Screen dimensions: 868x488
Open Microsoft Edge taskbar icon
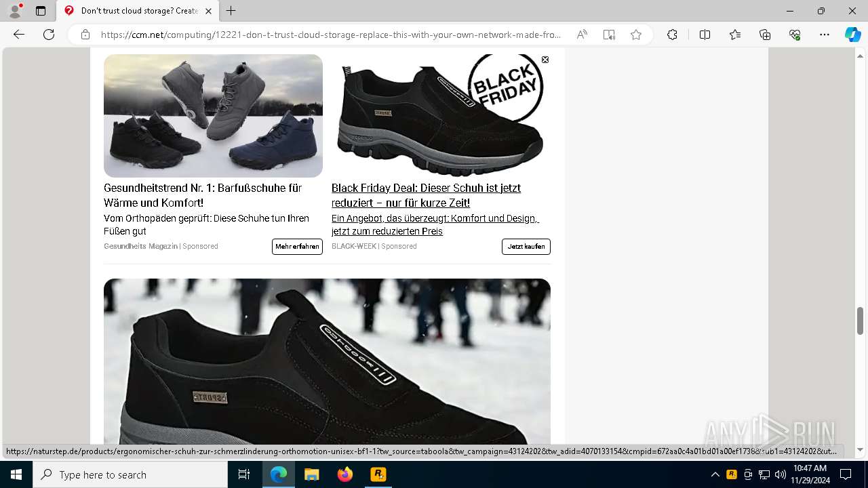279,474
